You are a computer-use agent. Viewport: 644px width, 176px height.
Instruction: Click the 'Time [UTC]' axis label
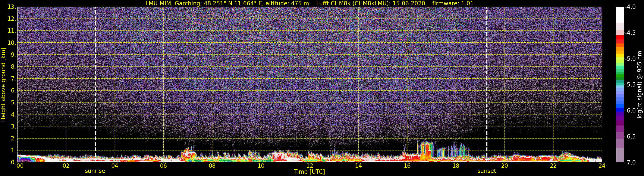point(310,172)
